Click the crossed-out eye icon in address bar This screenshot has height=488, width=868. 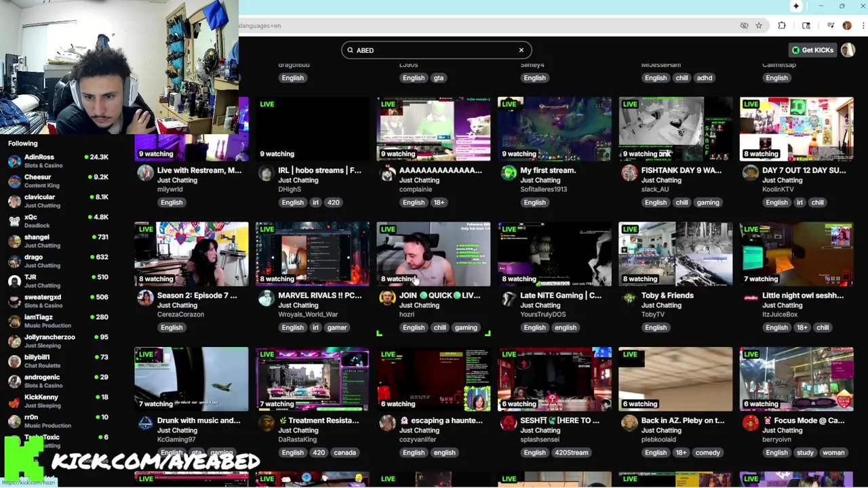pos(745,26)
